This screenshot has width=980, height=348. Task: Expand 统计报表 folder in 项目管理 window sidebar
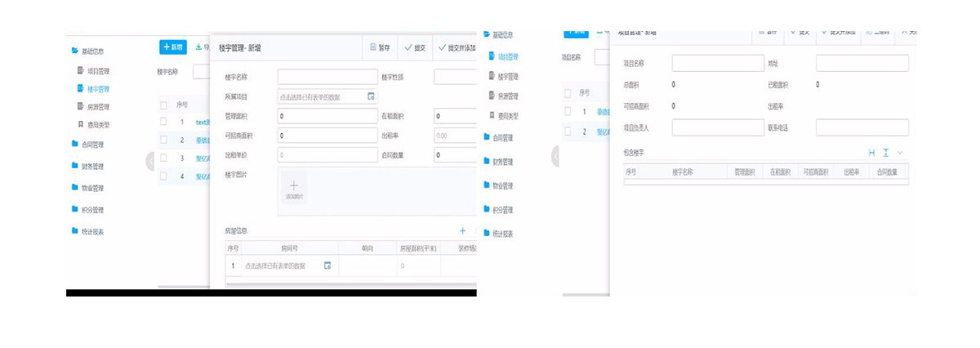[498, 234]
